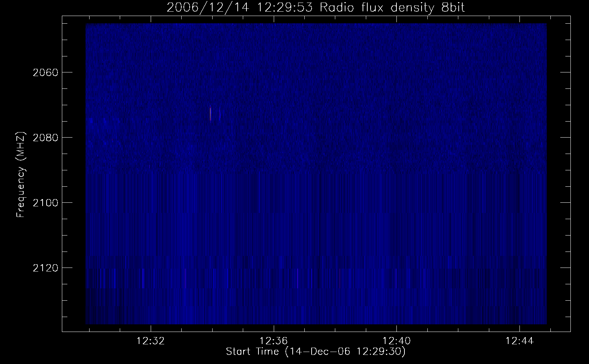Screen dimensions: 589x364
Task: Select the 2060 frequency tick label
Action: click(x=45, y=72)
